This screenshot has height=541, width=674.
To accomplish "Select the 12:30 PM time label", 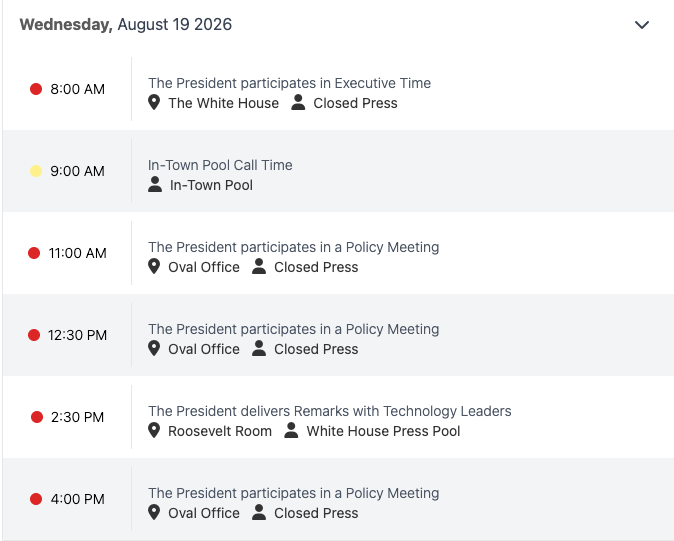I will point(77,335).
